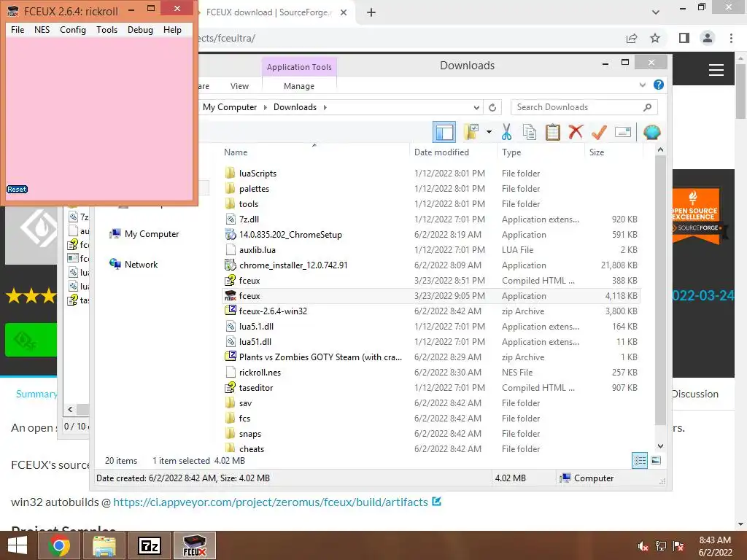The image size is (747, 560).
Task: Sort by the Type column header
Action: click(x=511, y=152)
